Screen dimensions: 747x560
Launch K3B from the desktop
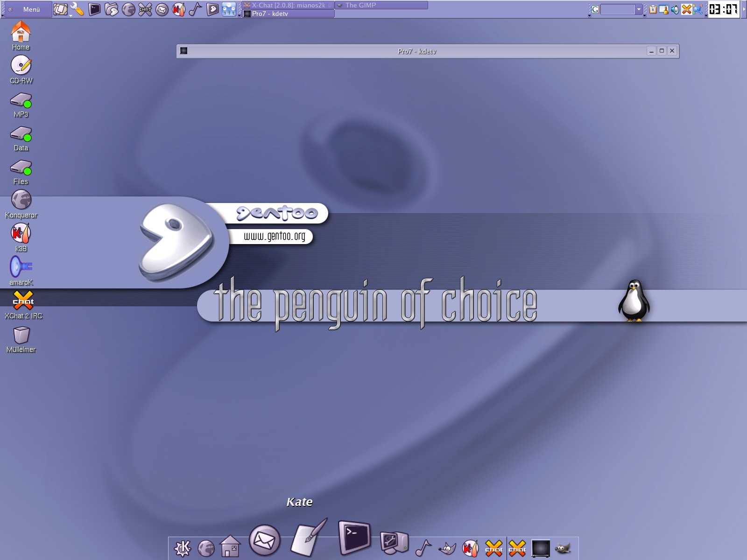tap(21, 237)
